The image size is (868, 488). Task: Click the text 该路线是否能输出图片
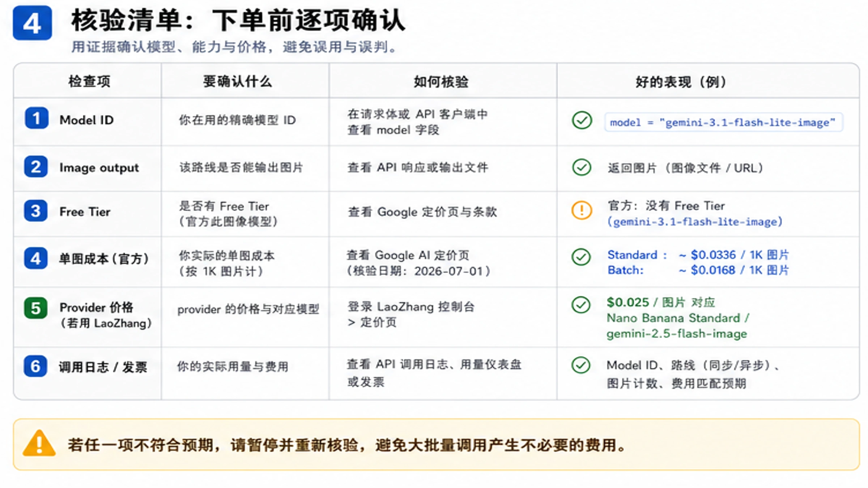pos(241,167)
